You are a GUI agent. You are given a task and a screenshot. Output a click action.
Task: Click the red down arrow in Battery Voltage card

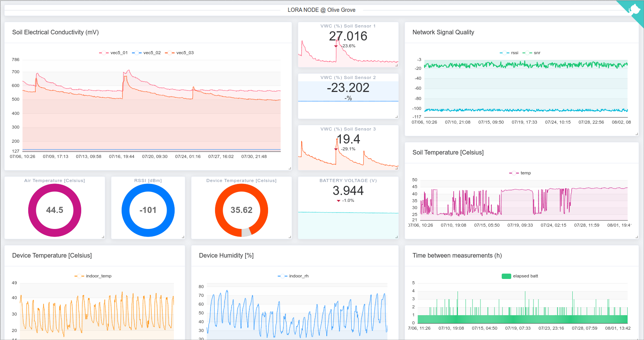[338, 201]
